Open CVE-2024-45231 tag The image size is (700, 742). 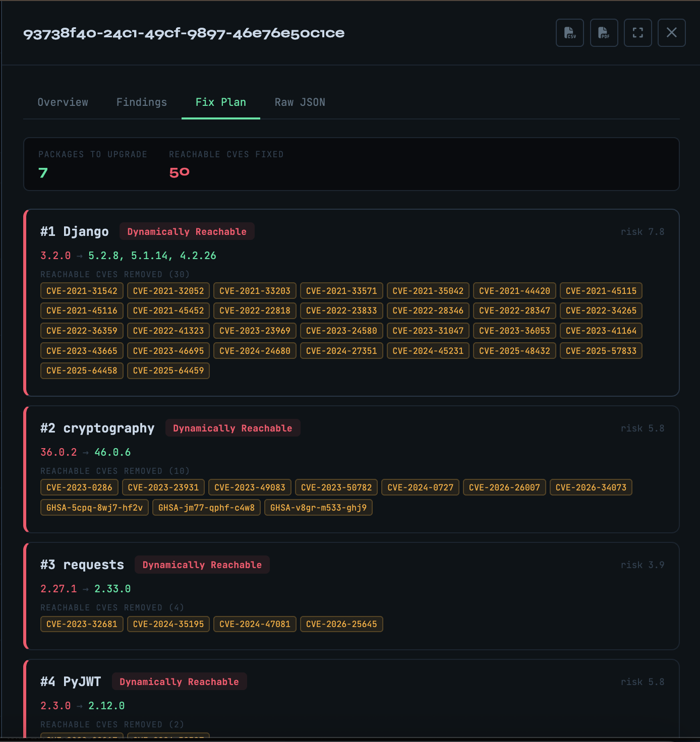coord(428,351)
